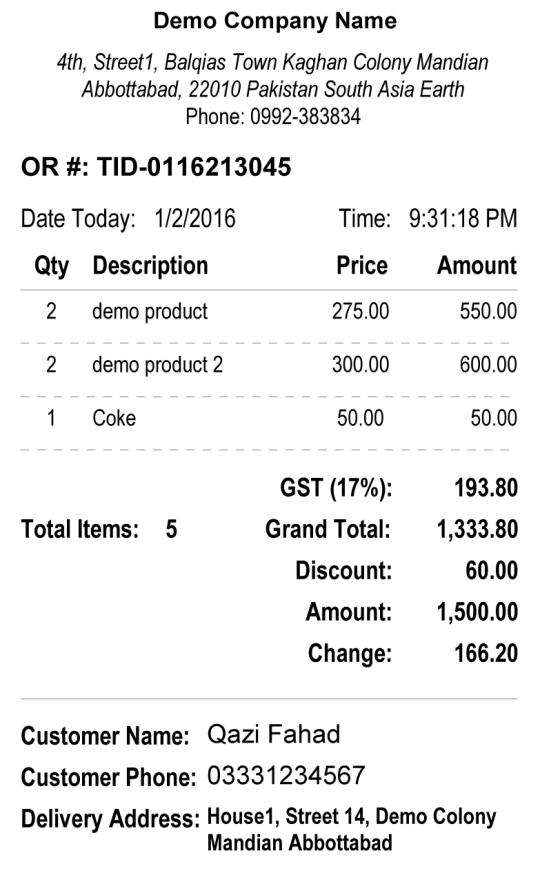
Task: Click the order number TID-0116213045
Action: click(194, 167)
